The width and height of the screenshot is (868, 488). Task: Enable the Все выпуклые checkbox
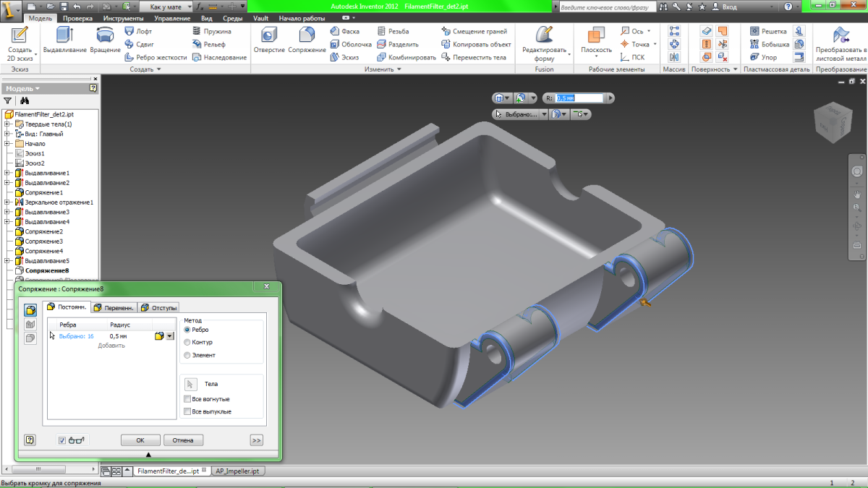click(x=188, y=411)
